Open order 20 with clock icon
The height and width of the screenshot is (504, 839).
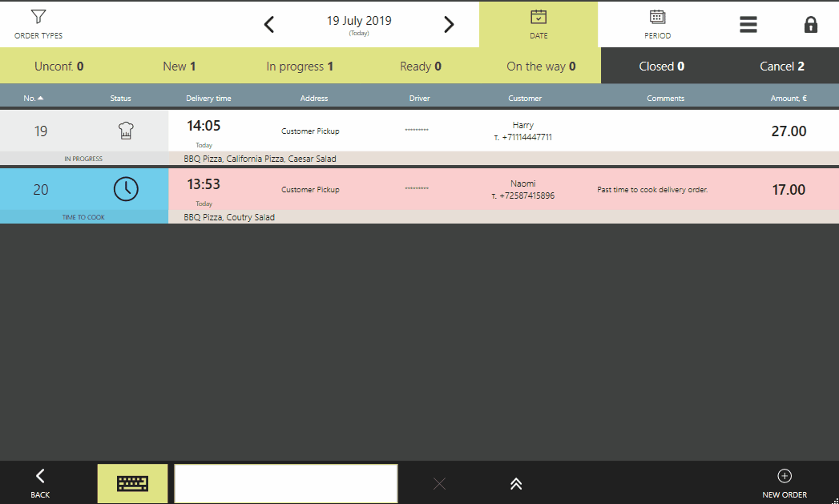pyautogui.click(x=126, y=189)
